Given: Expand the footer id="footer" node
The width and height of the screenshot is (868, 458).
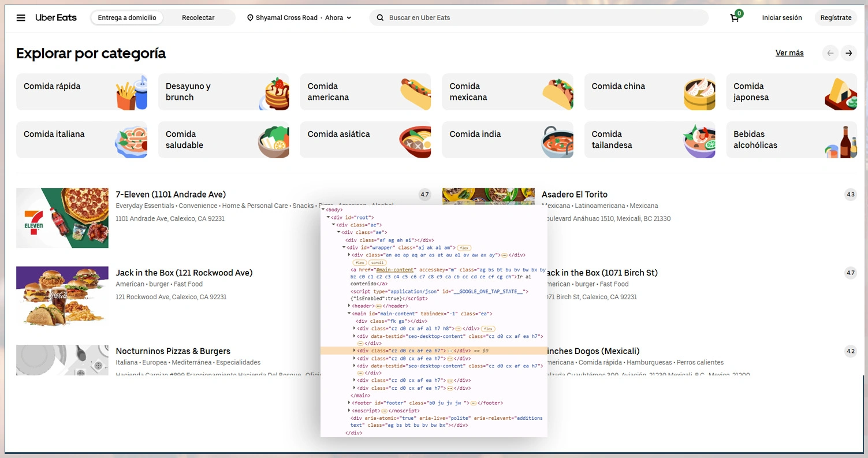Looking at the screenshot, I should 349,403.
